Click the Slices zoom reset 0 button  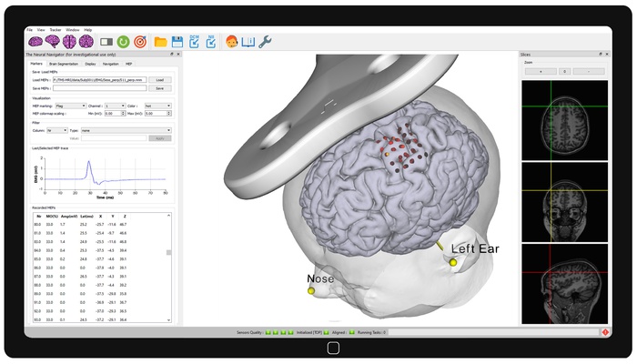[x=565, y=72]
